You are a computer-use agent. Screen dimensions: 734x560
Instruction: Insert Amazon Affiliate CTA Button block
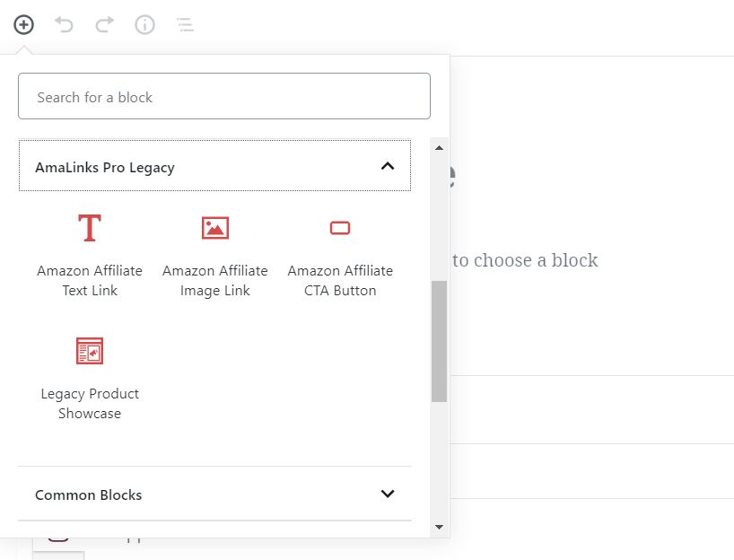tap(340, 255)
